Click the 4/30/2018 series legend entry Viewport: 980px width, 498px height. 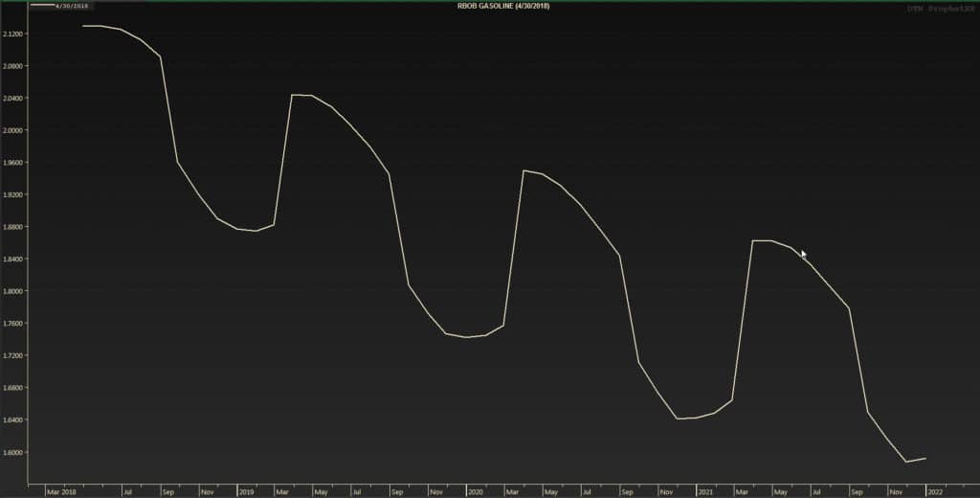click(60, 6)
